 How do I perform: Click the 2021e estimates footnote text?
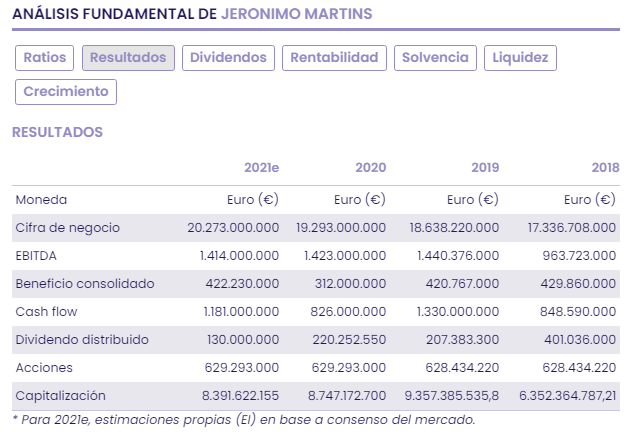point(243,419)
